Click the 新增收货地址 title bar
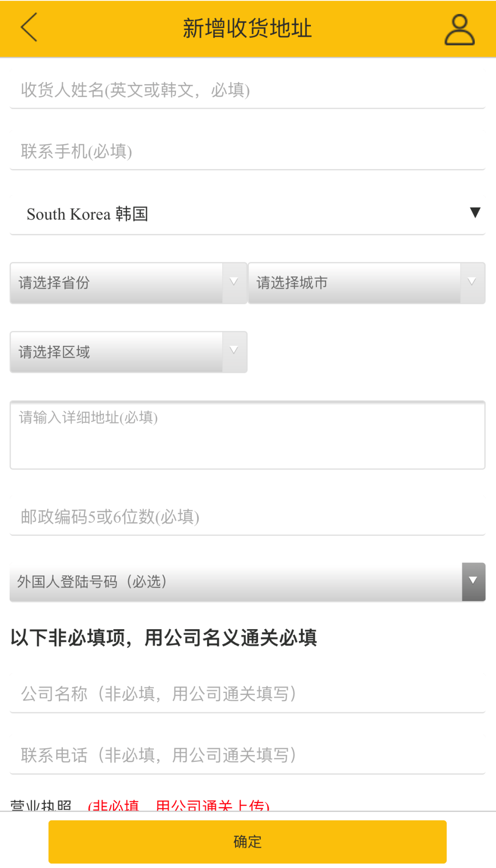Screen dimensions: 496x868 248,28
